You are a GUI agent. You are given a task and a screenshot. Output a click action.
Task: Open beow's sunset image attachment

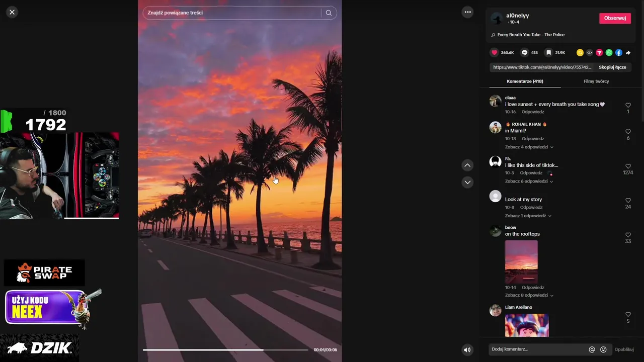521,262
